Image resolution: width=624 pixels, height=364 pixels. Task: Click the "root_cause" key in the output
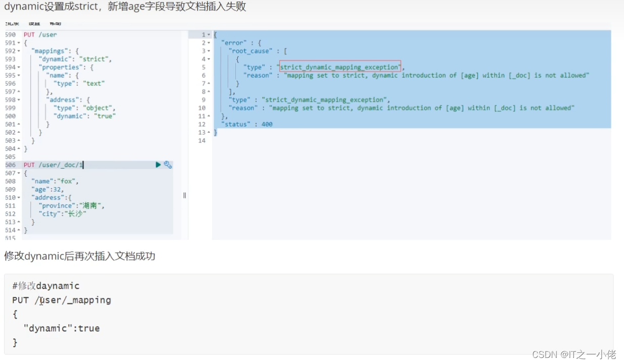[251, 51]
